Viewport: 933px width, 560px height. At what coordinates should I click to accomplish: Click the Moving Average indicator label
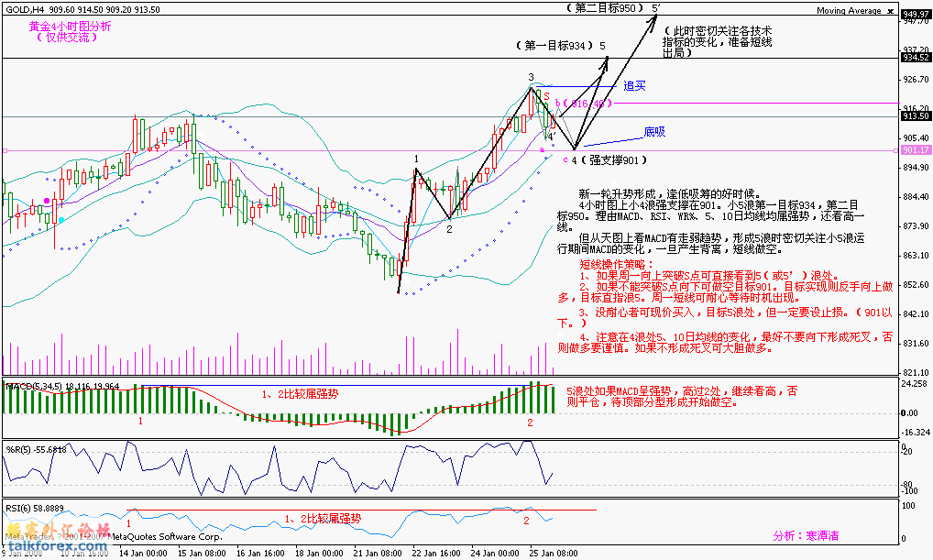click(851, 13)
